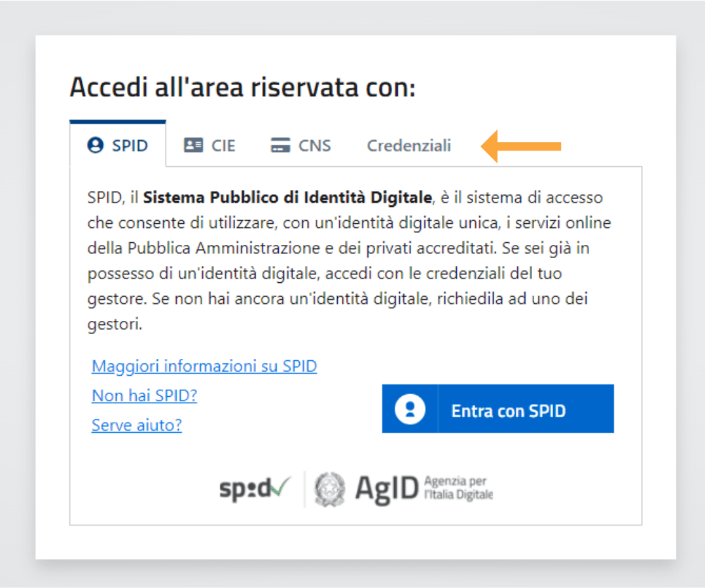
Task: Click the white user icon in the blue SPID button
Action: coord(409,409)
